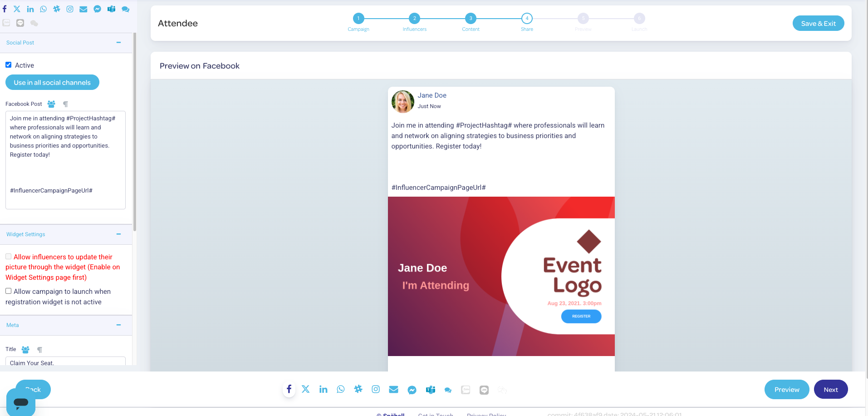Click Messenger icon in the top-left icon row
868x416 pixels.
point(97,9)
